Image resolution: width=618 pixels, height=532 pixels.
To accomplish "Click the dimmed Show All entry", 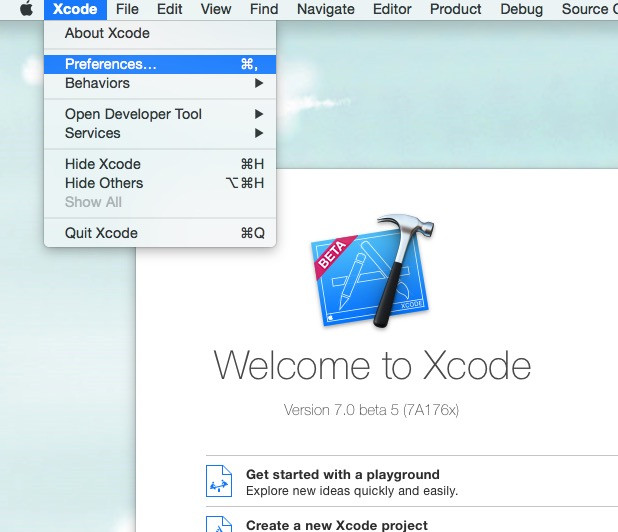I will [x=160, y=202].
